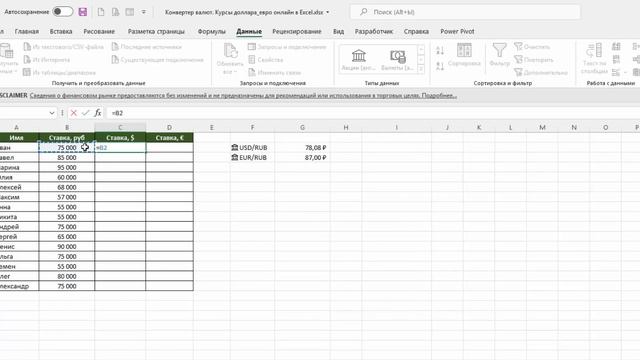
Task: Click the magnifier icon in the search box
Action: [363, 12]
